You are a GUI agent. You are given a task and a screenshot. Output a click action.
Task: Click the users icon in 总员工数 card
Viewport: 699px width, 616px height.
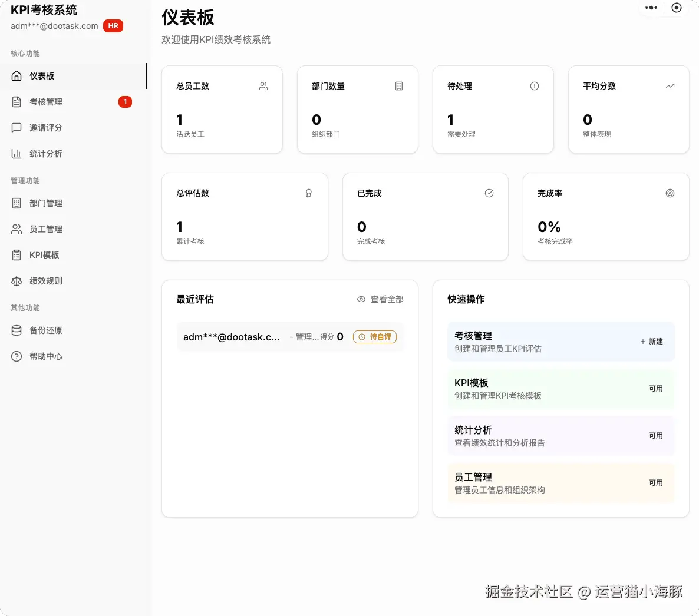point(263,86)
